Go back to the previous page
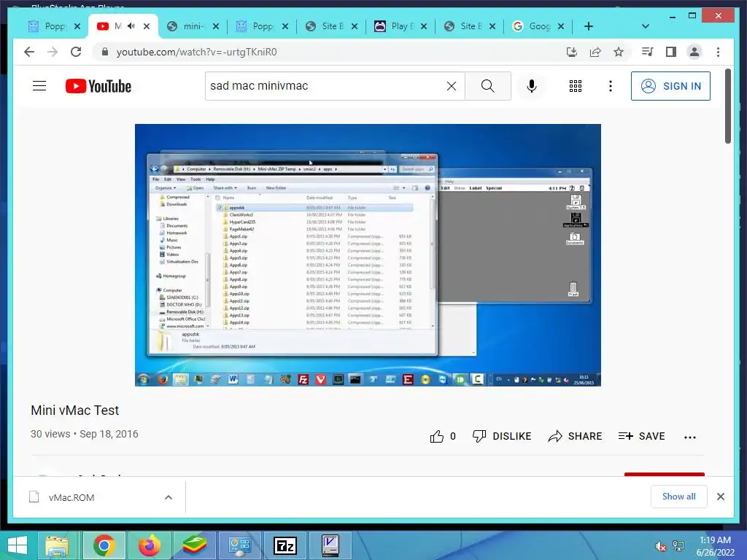The image size is (747, 560). [x=29, y=52]
